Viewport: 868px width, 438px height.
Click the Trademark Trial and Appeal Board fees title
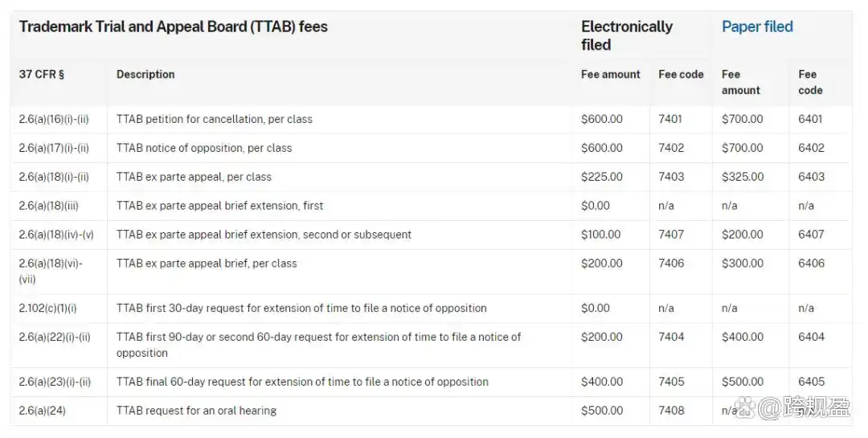click(173, 27)
